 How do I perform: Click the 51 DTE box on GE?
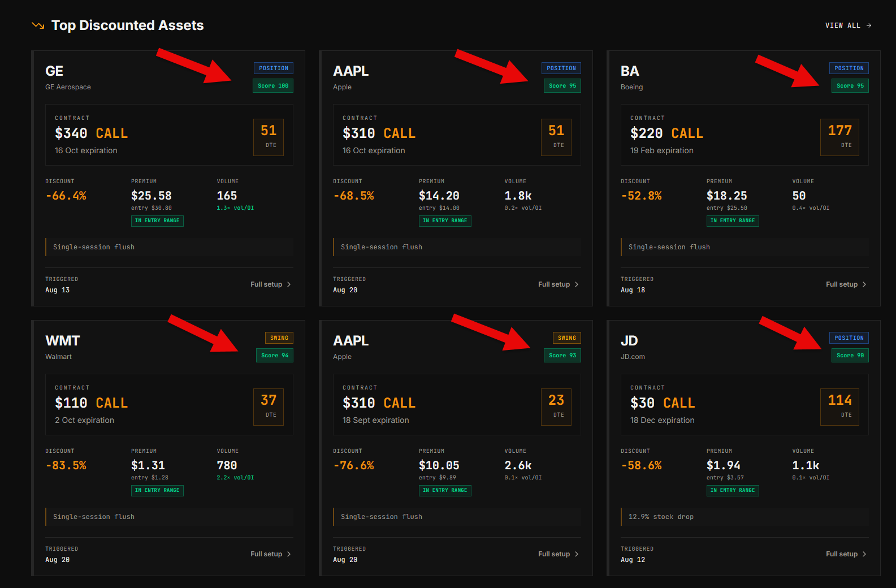tap(269, 137)
